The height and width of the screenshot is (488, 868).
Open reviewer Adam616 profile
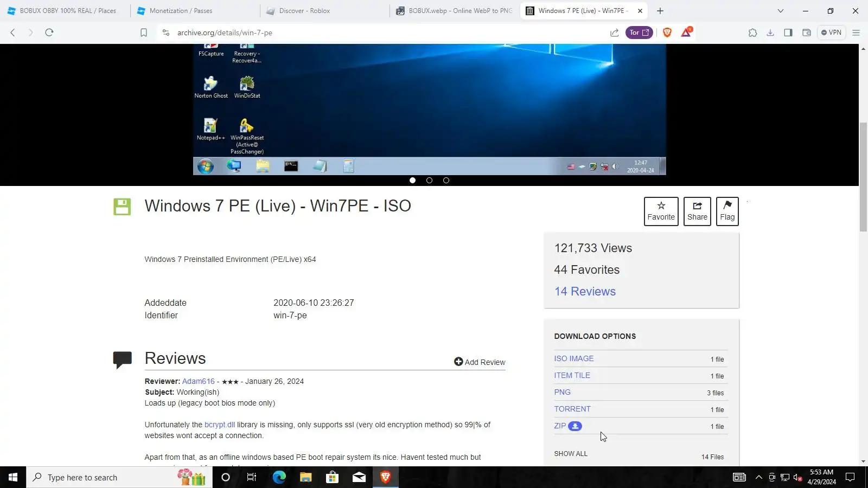click(199, 382)
